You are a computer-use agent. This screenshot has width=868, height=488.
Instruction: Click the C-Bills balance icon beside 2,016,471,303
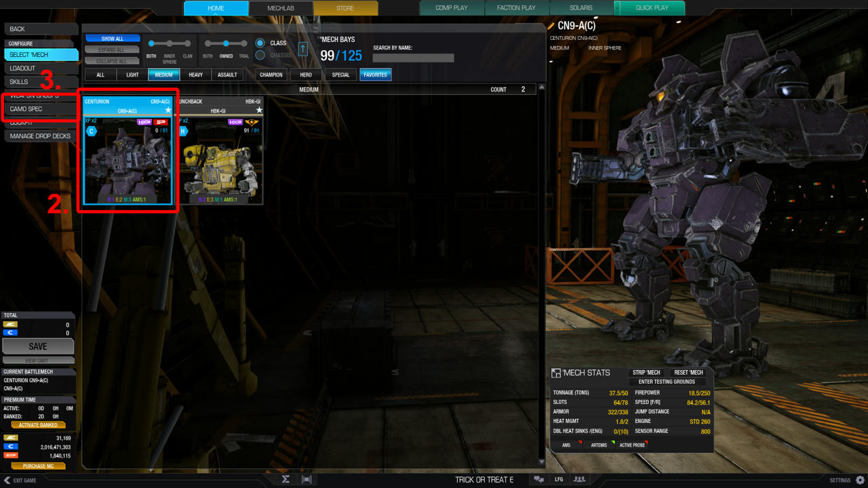coord(10,447)
